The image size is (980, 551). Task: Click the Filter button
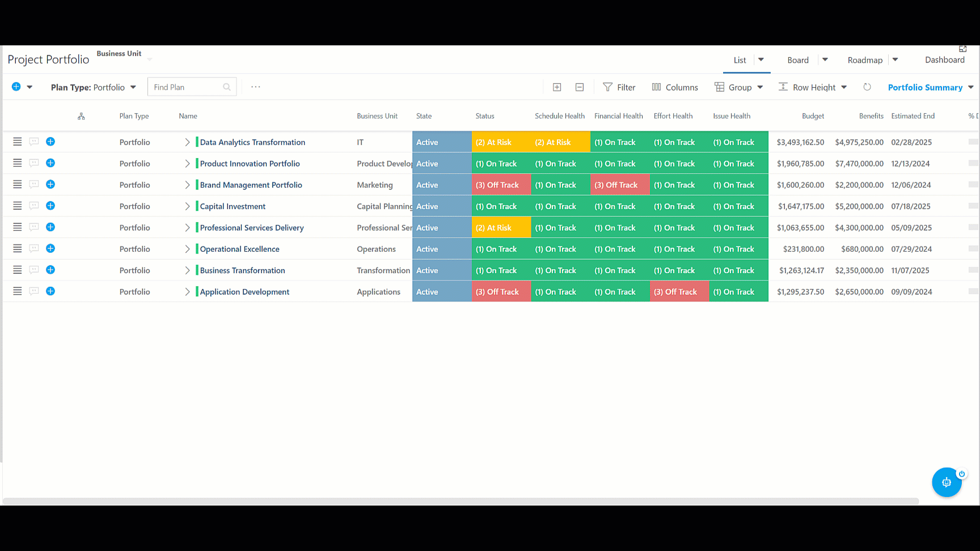pos(619,87)
